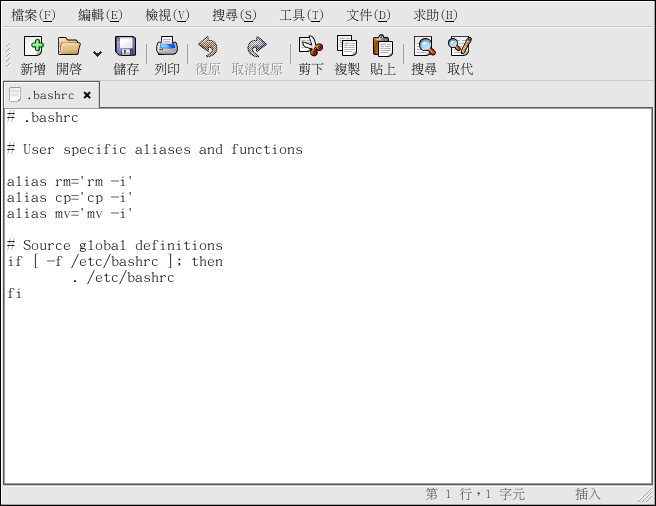Open the 工具(T) menu

(301, 15)
